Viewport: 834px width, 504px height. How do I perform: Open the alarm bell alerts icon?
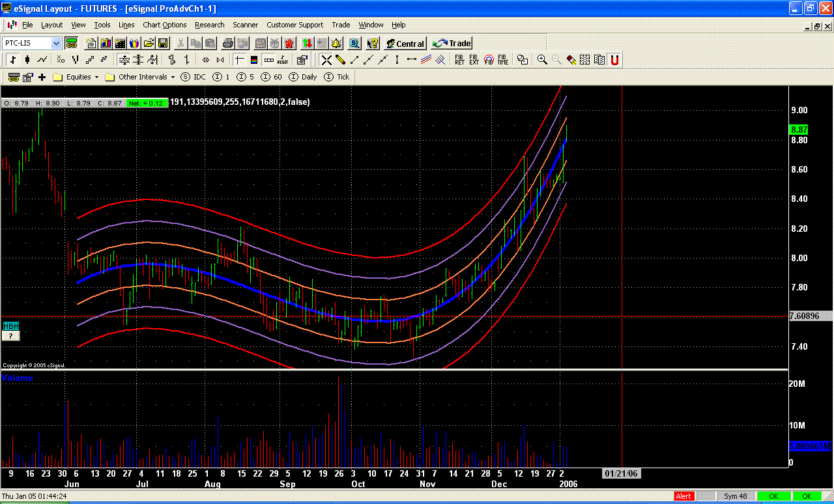335,43
